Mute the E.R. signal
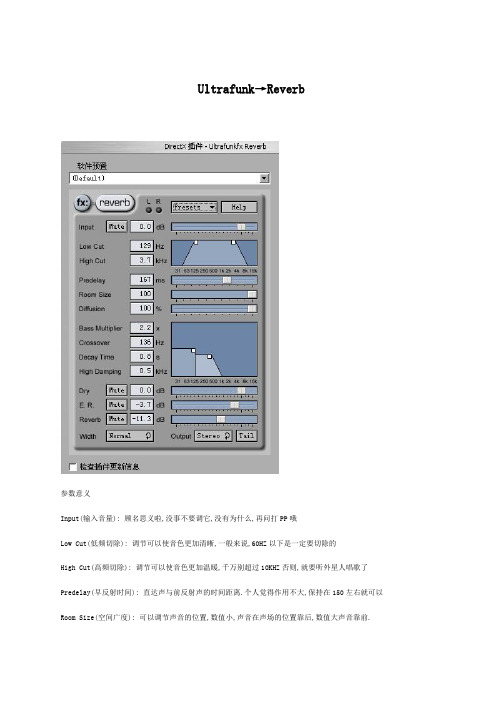Screen dimensions: 496x702 (x=116, y=405)
